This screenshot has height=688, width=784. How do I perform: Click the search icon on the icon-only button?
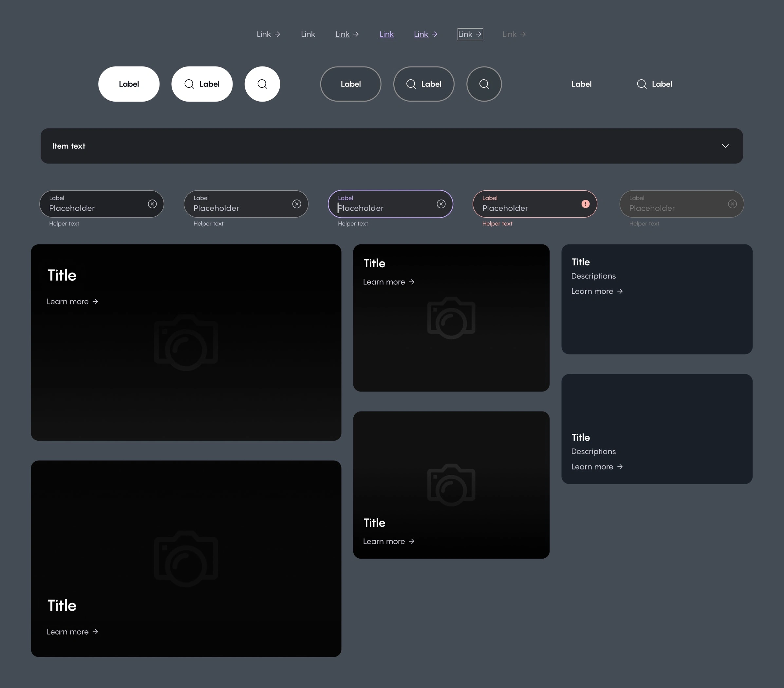coord(262,83)
